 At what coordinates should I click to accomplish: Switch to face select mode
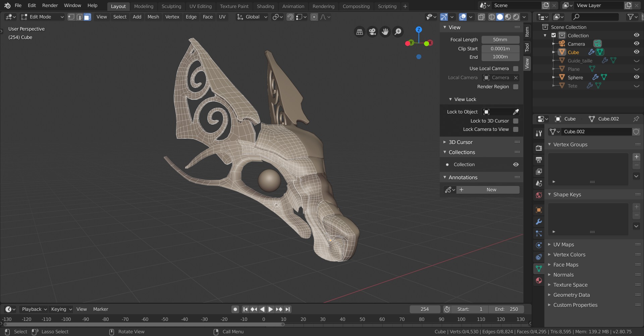click(x=87, y=17)
